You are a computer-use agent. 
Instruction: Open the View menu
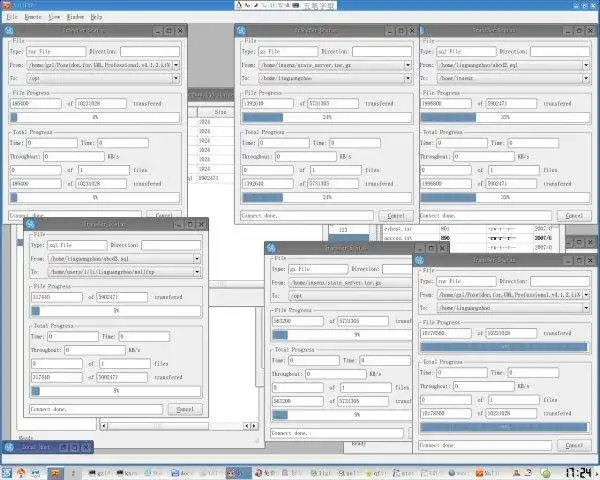point(54,17)
